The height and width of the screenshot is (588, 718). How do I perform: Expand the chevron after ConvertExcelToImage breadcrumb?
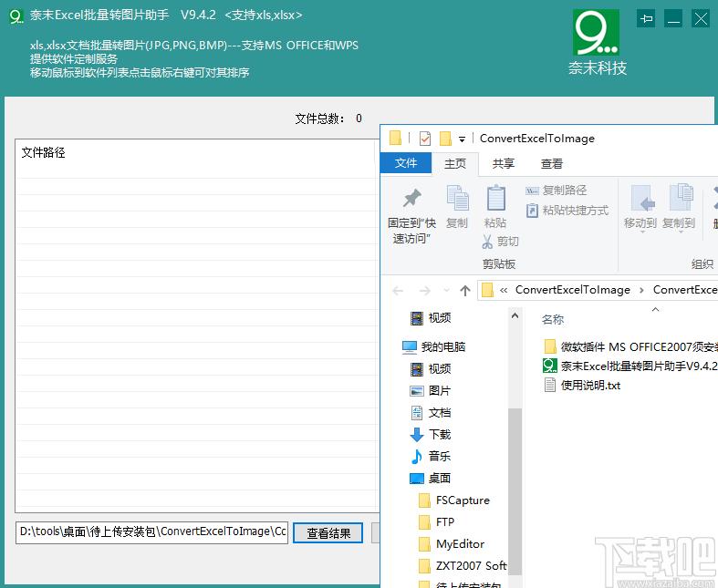641,290
